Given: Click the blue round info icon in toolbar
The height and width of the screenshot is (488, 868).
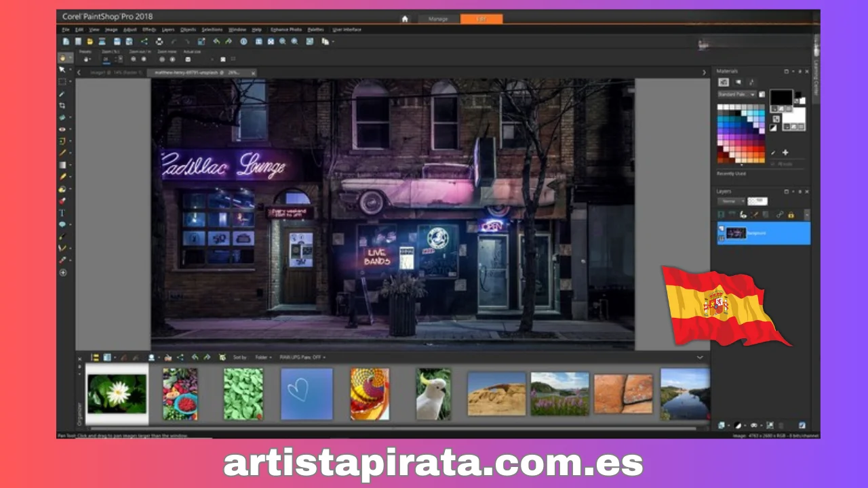Looking at the screenshot, I should tap(243, 41).
